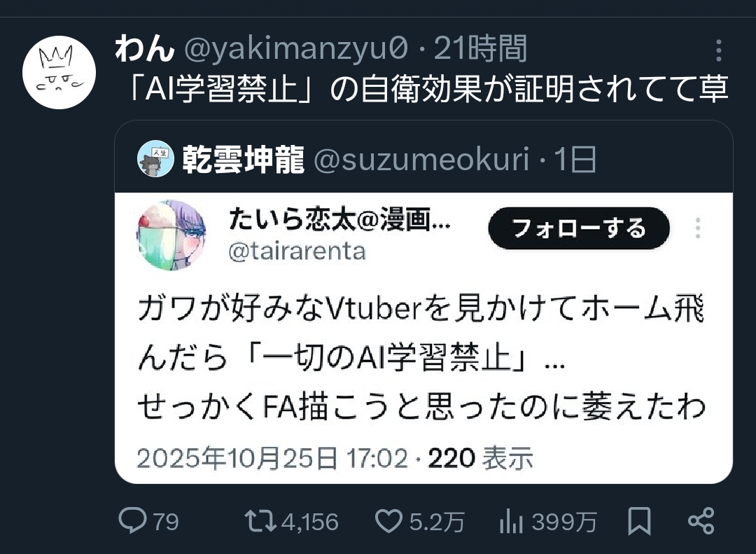
Task: Open the reply icon showing 79 comments
Action: (132, 522)
